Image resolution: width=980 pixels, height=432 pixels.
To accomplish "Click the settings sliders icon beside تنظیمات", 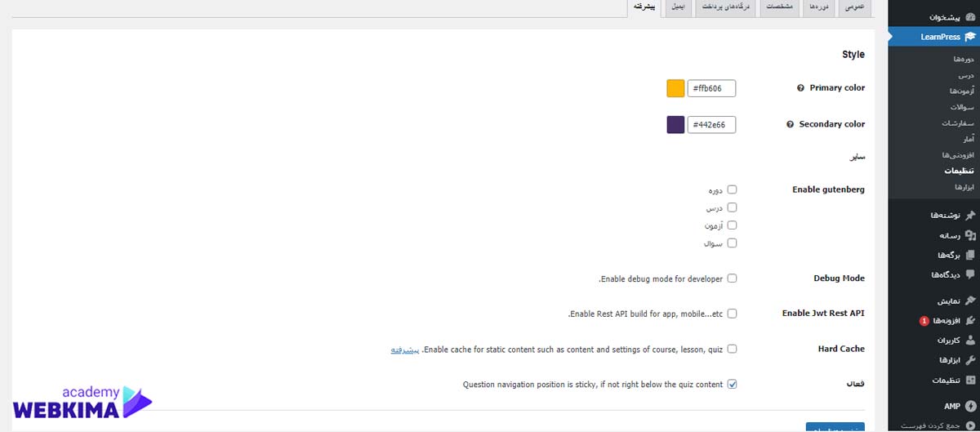I will click(x=969, y=380).
